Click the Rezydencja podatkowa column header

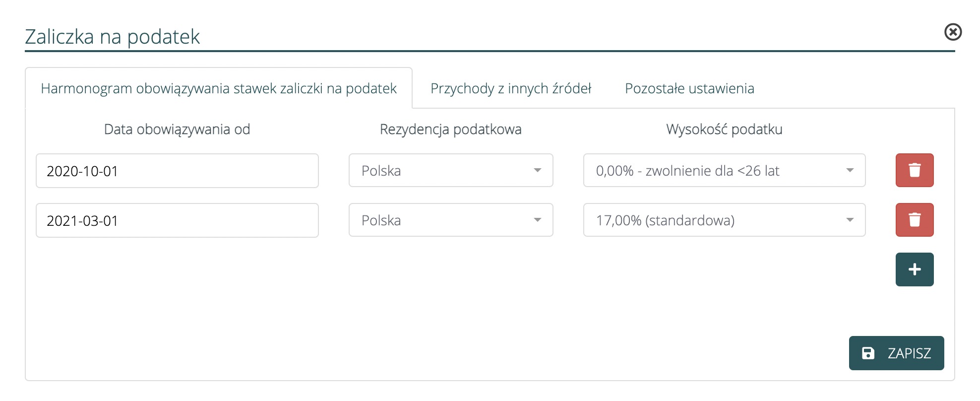coord(450,130)
